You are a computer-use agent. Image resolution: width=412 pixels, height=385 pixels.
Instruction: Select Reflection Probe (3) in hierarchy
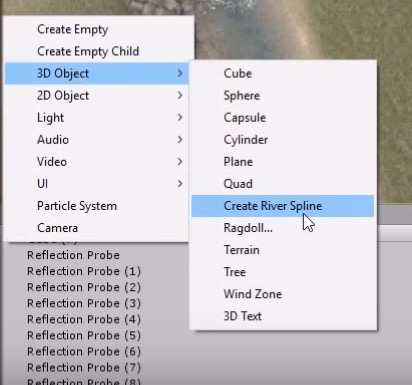pos(84,303)
